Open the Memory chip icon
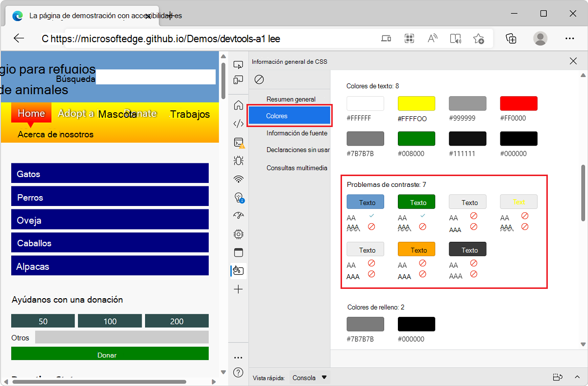The image size is (588, 386). [x=238, y=234]
